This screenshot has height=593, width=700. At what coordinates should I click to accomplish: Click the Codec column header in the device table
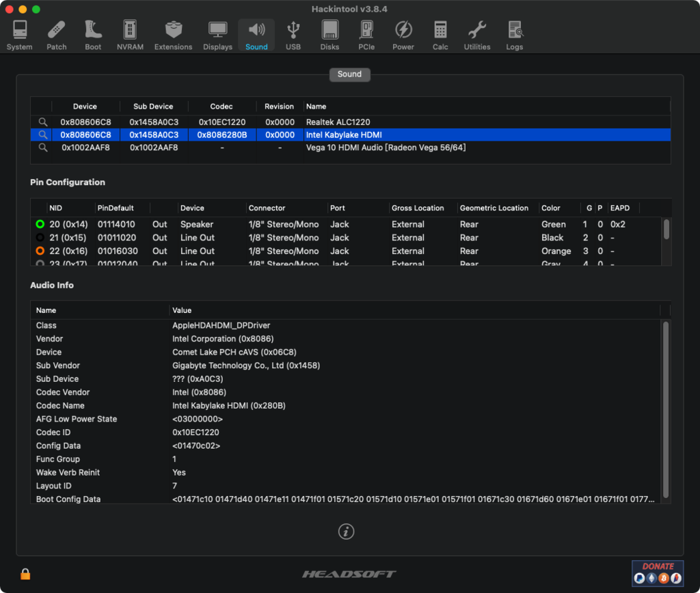(x=221, y=106)
